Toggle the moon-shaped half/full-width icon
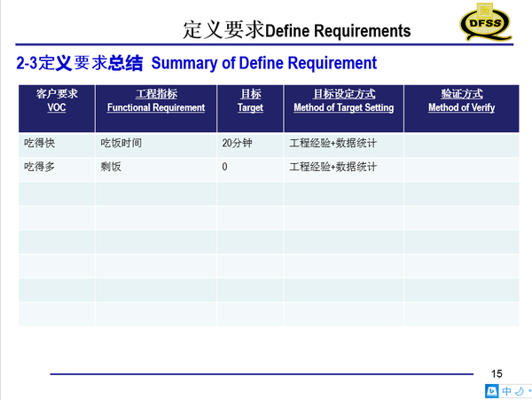The height and width of the screenshot is (400, 532). pyautogui.click(x=519, y=391)
